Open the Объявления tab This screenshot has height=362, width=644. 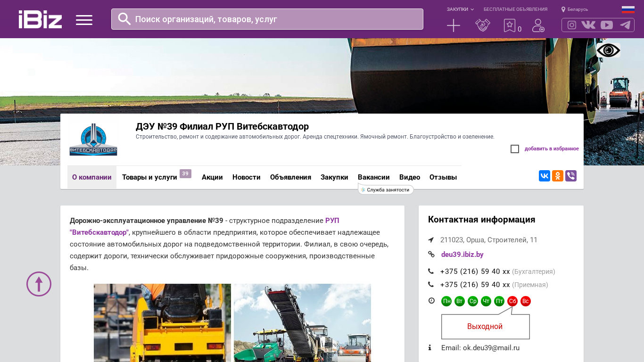[x=290, y=177]
